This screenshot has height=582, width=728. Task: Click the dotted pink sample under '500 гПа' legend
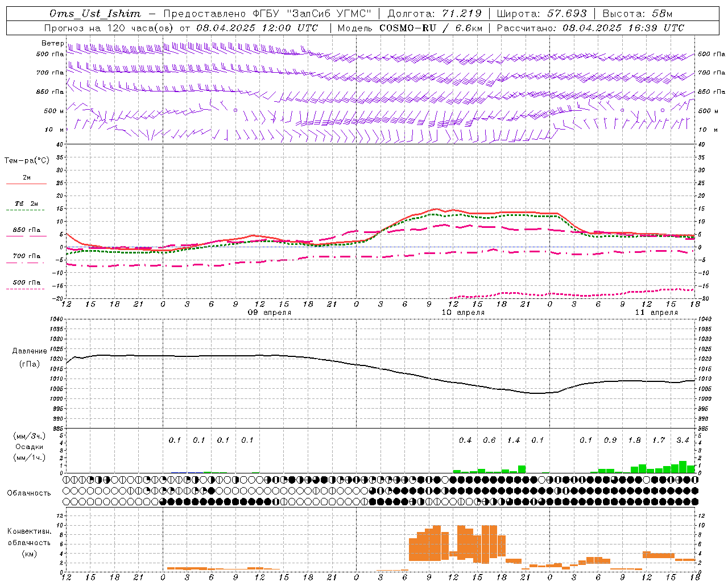tap(26, 289)
